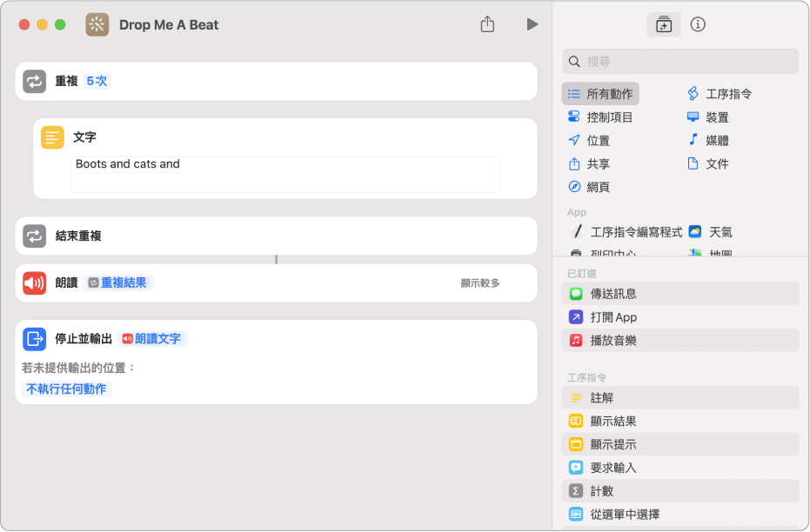
Task: Click the 文字 action yellow icon
Action: click(x=52, y=137)
